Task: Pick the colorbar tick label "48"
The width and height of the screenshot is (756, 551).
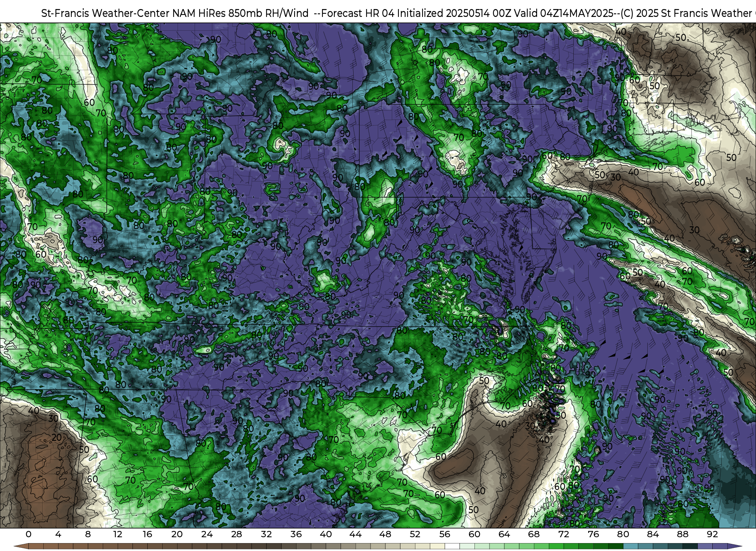Action: (x=385, y=534)
